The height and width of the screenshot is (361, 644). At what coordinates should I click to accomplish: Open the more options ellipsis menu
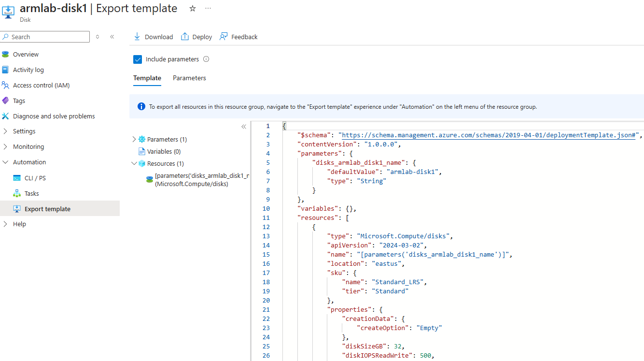[208, 9]
